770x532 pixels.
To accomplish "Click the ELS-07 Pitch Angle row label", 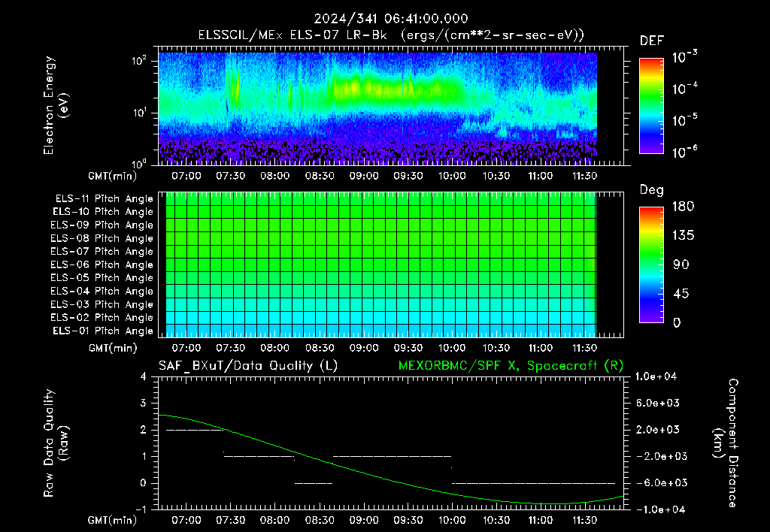I will point(102,251).
